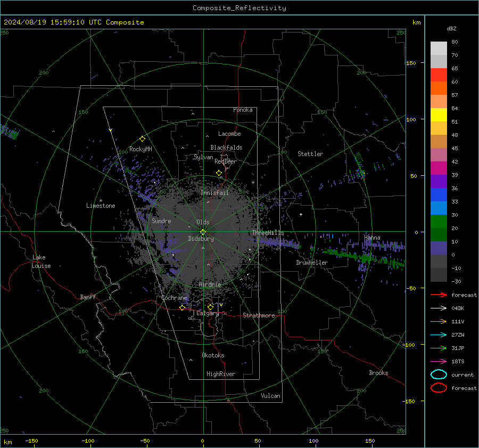The image size is (479, 448).
Task: Click the red forecast ellipse icon
Action: pos(439,388)
